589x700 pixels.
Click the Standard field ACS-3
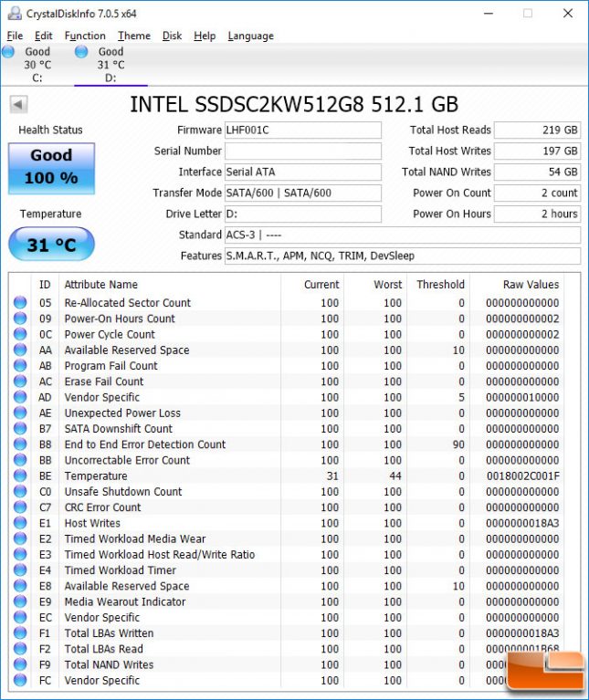point(403,235)
